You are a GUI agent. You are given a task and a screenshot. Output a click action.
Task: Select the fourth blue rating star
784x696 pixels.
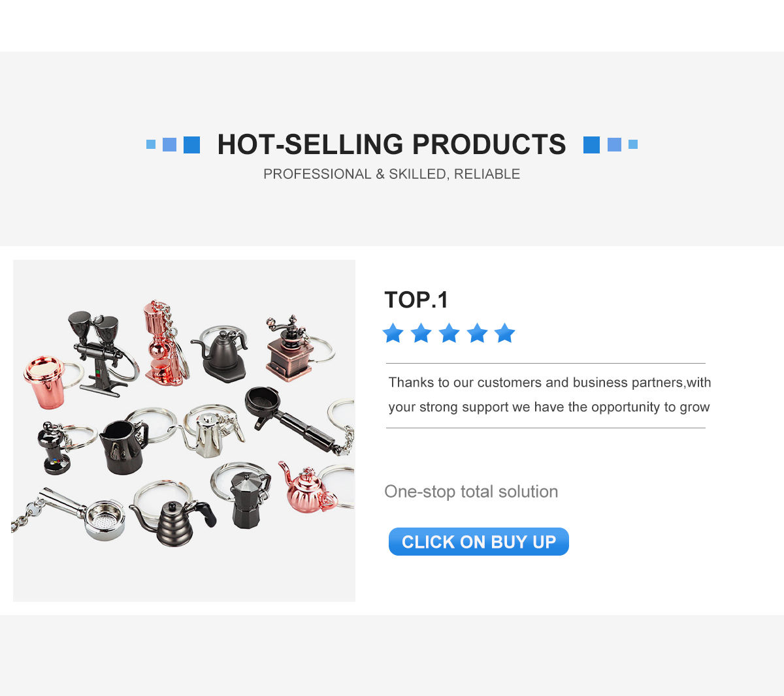pyautogui.click(x=477, y=333)
